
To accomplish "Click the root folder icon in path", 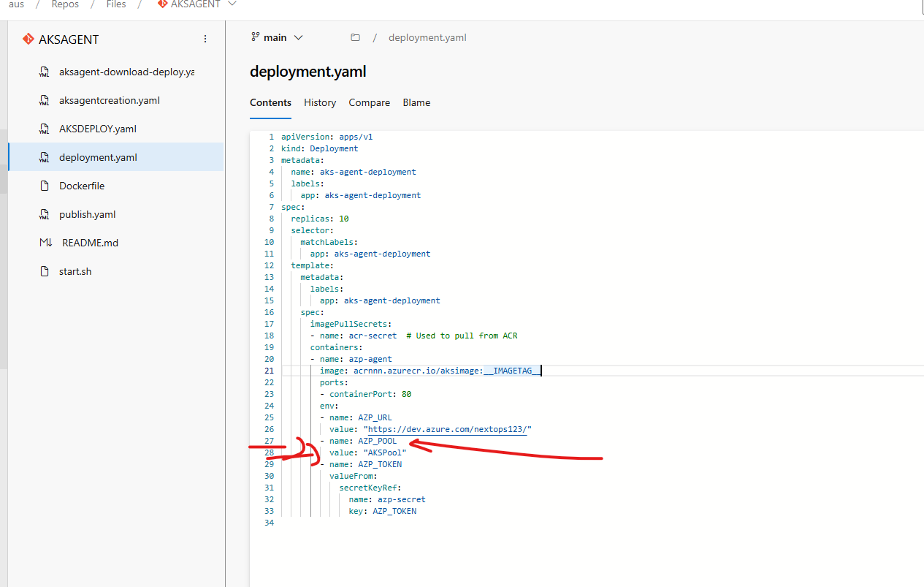I will 355,37.
